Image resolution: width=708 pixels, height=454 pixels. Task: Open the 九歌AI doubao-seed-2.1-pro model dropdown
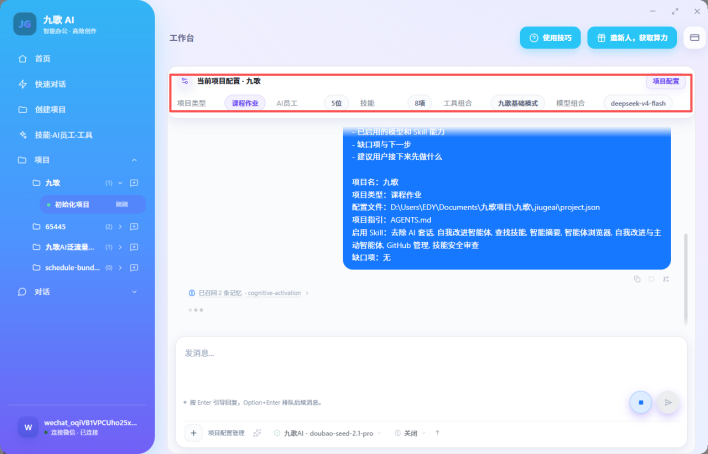pos(328,433)
